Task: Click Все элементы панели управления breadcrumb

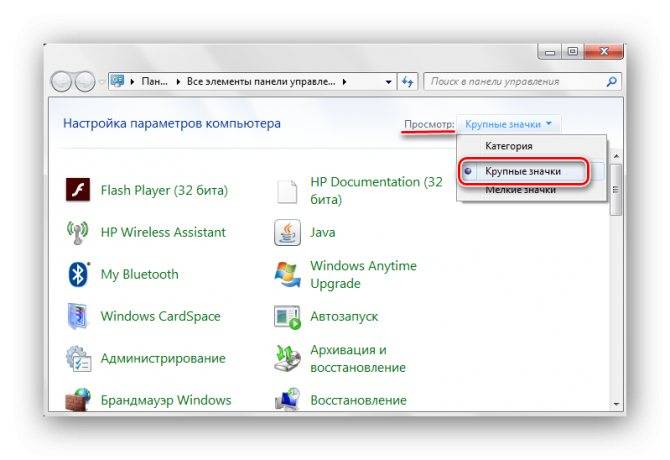Action: pos(261,81)
